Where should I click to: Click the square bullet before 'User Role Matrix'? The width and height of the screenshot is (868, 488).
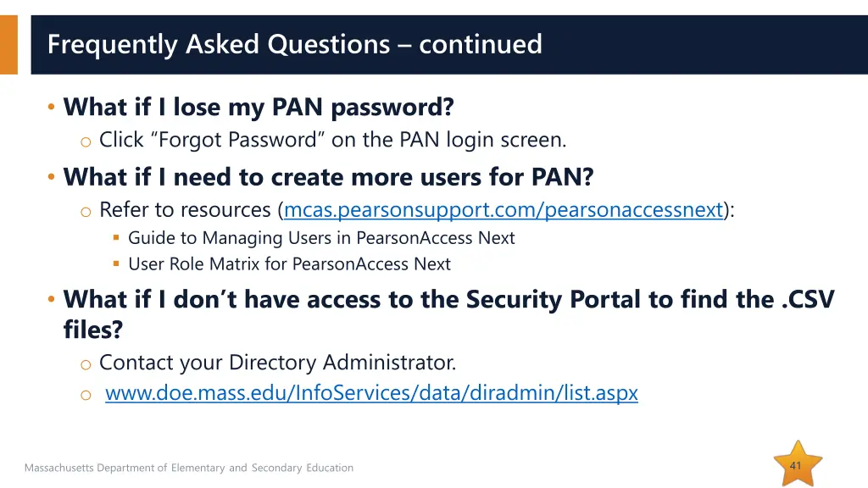[116, 263]
